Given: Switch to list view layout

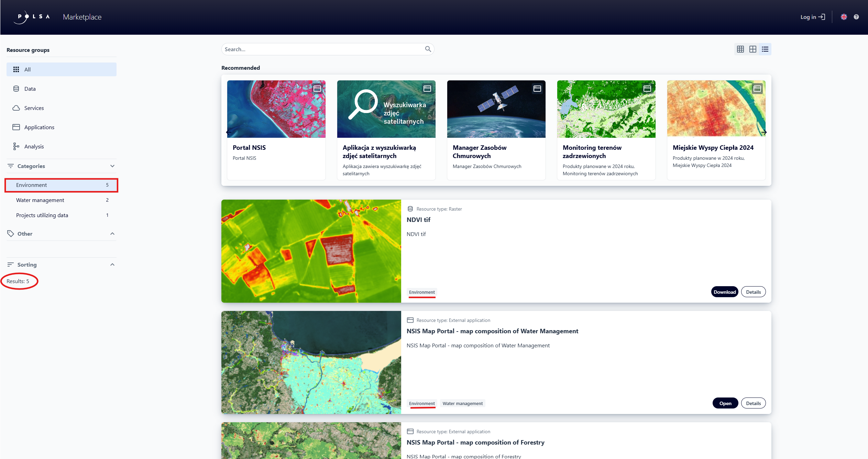Looking at the screenshot, I should [x=766, y=49].
